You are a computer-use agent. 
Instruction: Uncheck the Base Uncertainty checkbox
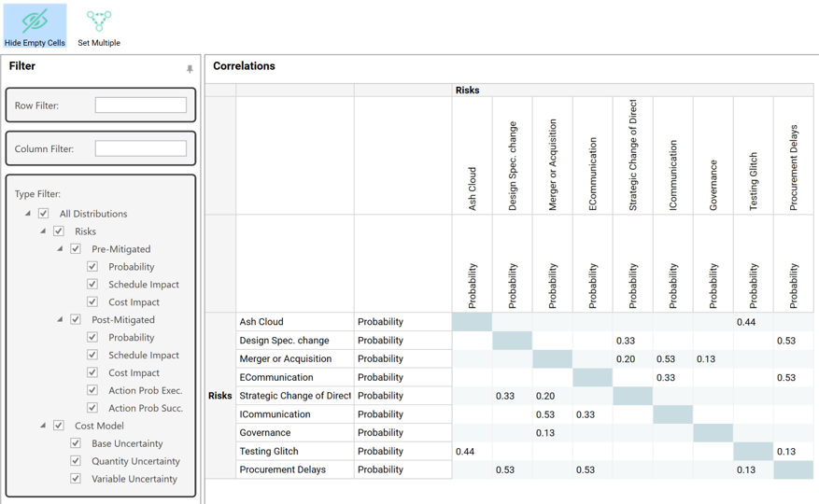point(76,443)
